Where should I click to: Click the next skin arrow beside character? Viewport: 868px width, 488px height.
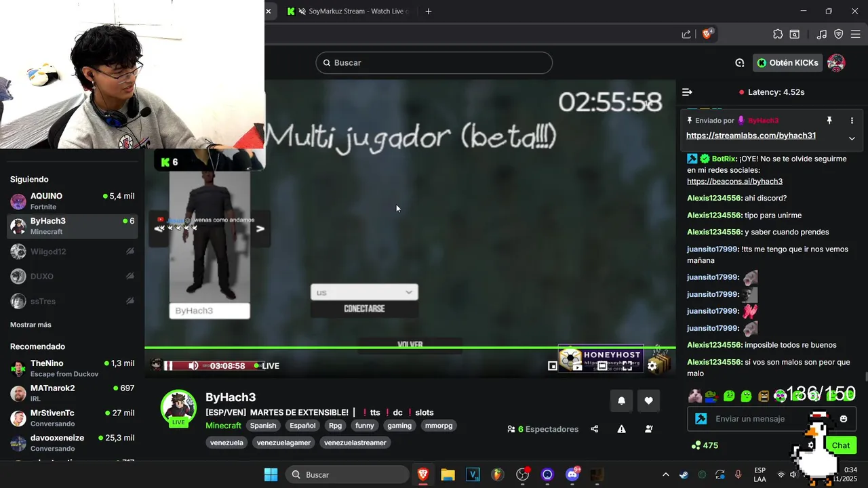260,228
